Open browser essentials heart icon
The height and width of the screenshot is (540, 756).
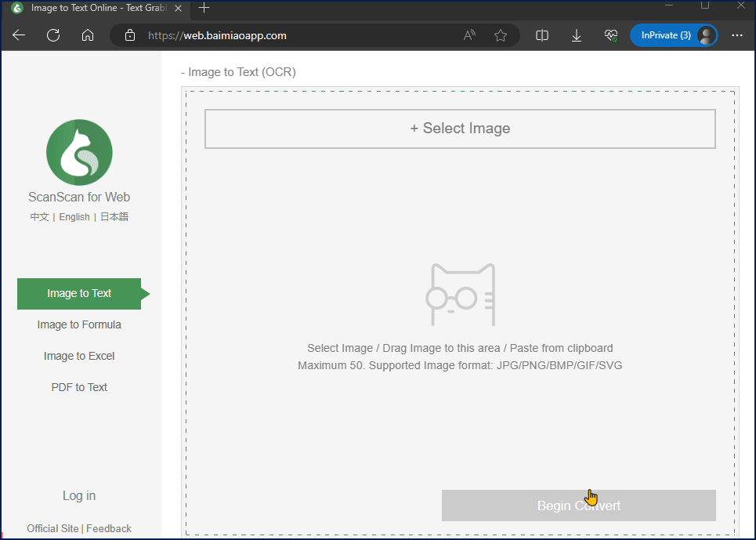[611, 35]
